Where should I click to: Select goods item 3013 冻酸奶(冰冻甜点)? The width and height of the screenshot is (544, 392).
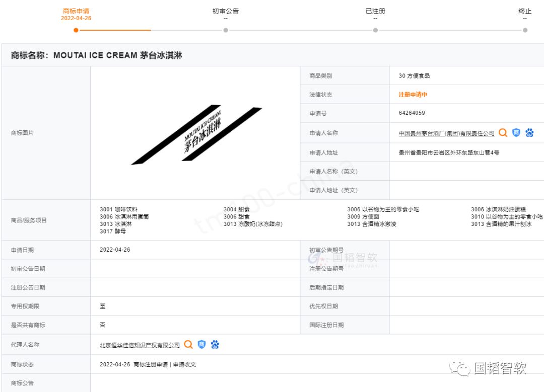253,224
